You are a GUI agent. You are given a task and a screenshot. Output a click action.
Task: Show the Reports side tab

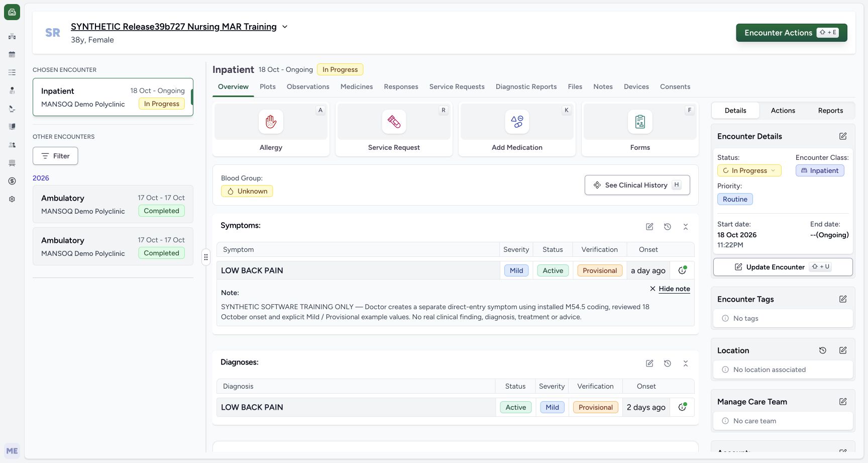(x=830, y=111)
